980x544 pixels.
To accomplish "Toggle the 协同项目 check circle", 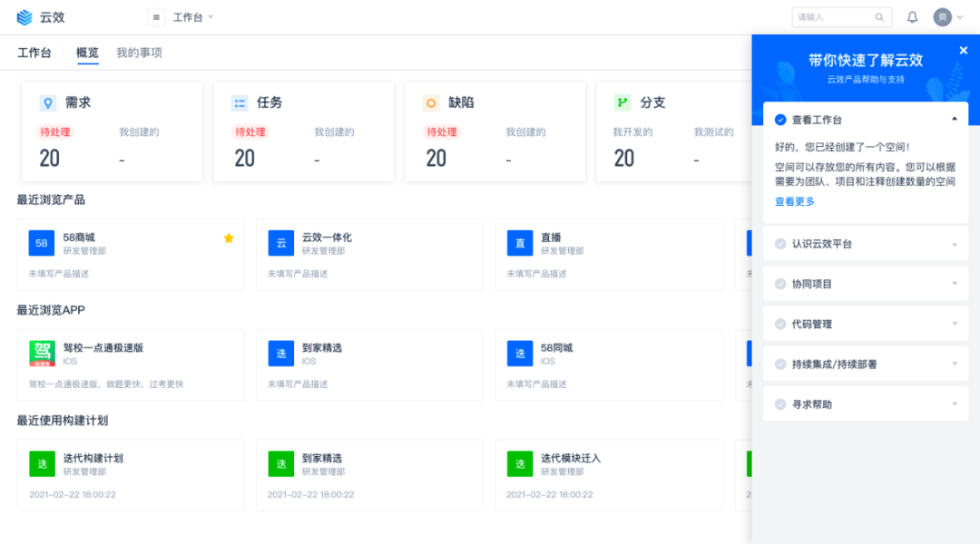I will coord(780,284).
